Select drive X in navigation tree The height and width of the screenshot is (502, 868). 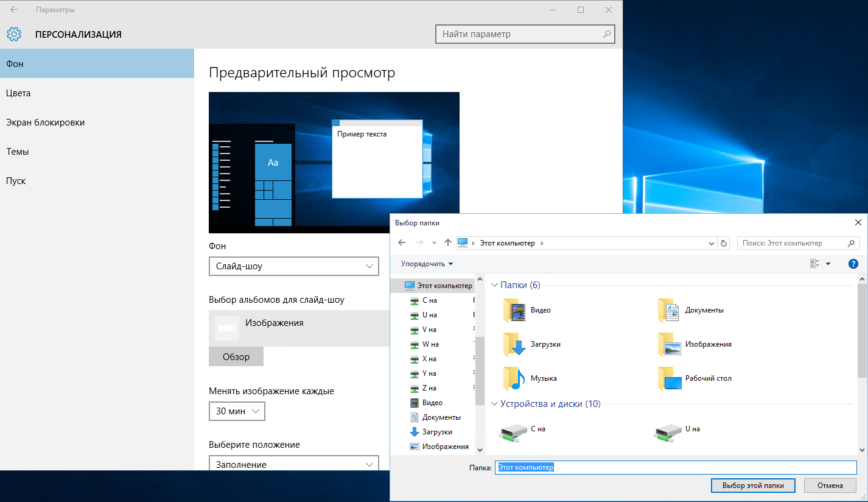430,359
